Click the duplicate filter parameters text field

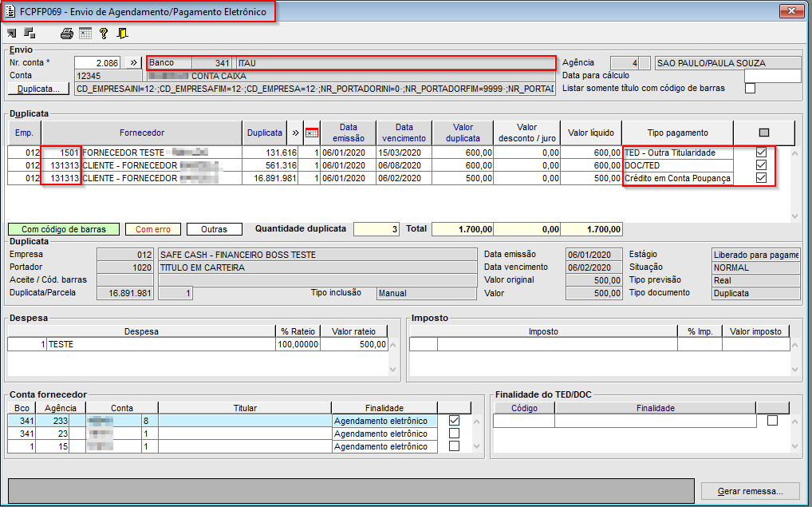[x=315, y=89]
